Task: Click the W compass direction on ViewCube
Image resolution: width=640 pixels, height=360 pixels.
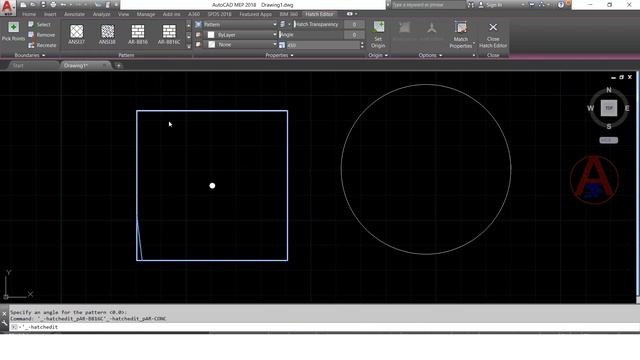Action: pos(590,108)
